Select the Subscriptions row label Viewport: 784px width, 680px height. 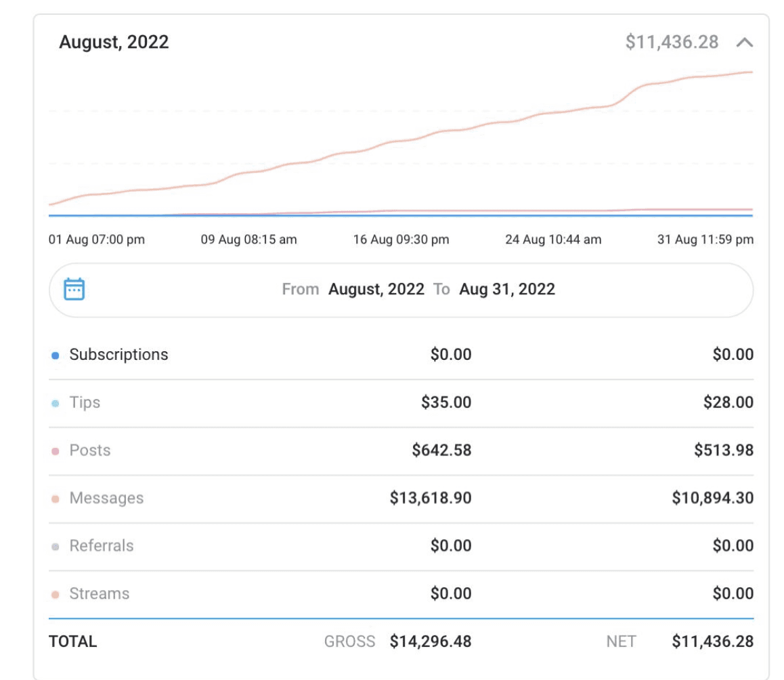pos(118,355)
